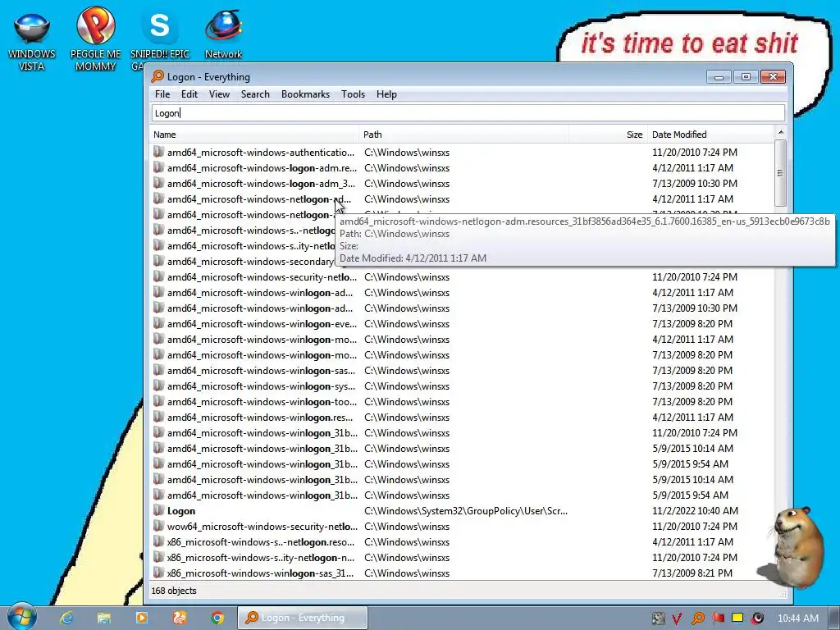Open the orange browser icon next to Chrome
The image size is (840, 630).
pyautogui.click(x=180, y=618)
